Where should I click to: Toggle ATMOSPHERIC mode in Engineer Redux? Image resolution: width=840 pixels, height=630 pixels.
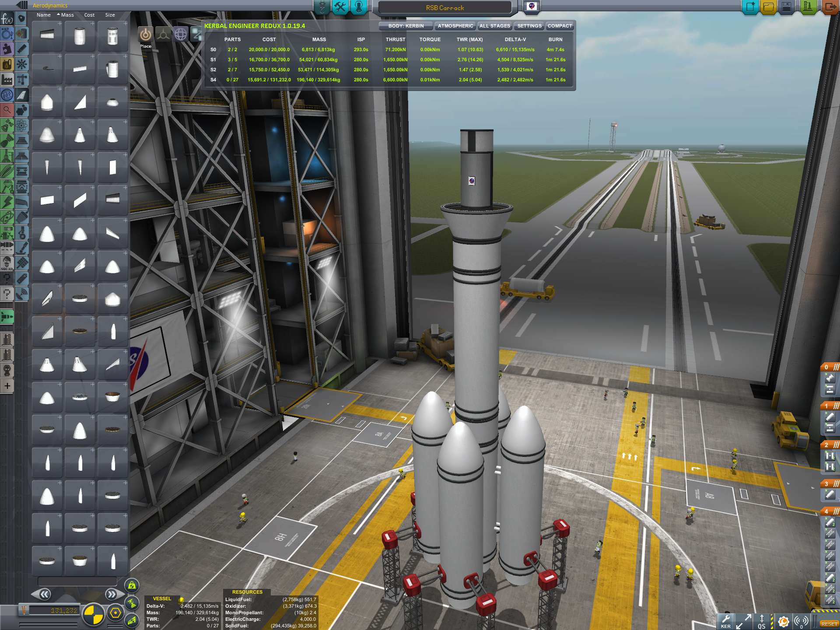[x=455, y=26]
